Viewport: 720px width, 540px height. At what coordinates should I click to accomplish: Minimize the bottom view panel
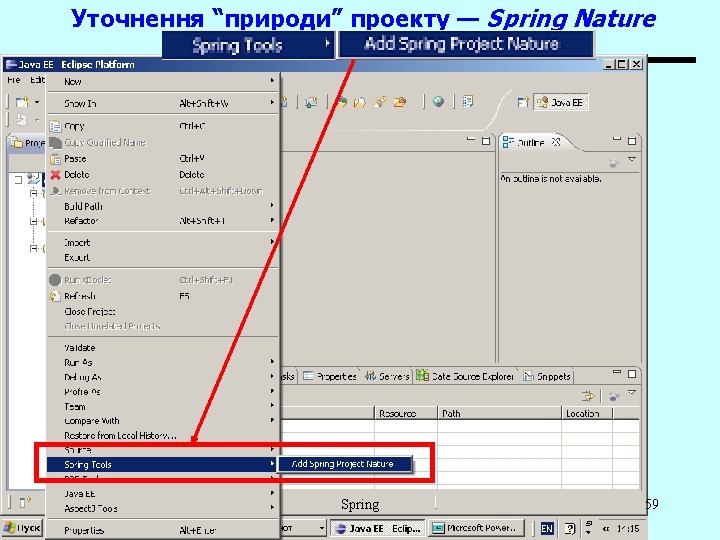click(x=617, y=372)
